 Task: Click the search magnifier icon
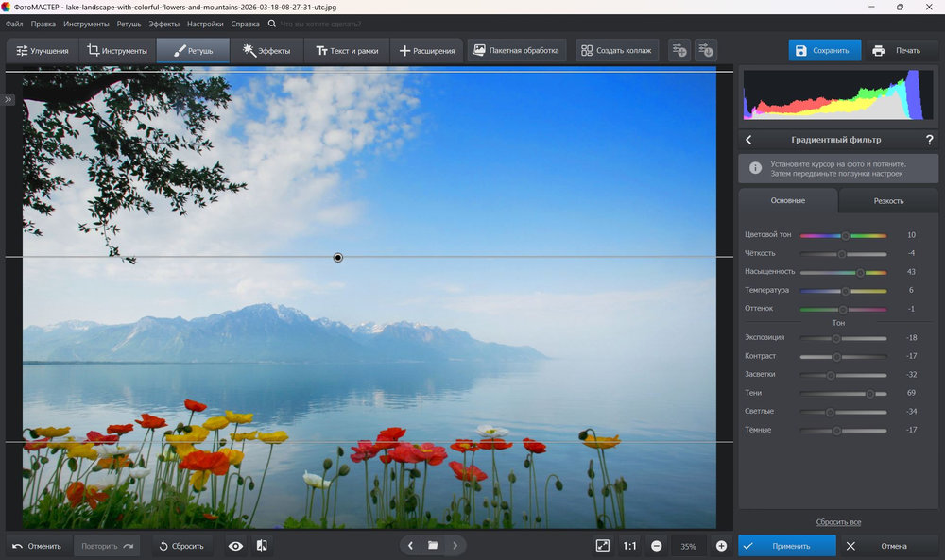pyautogui.click(x=272, y=24)
